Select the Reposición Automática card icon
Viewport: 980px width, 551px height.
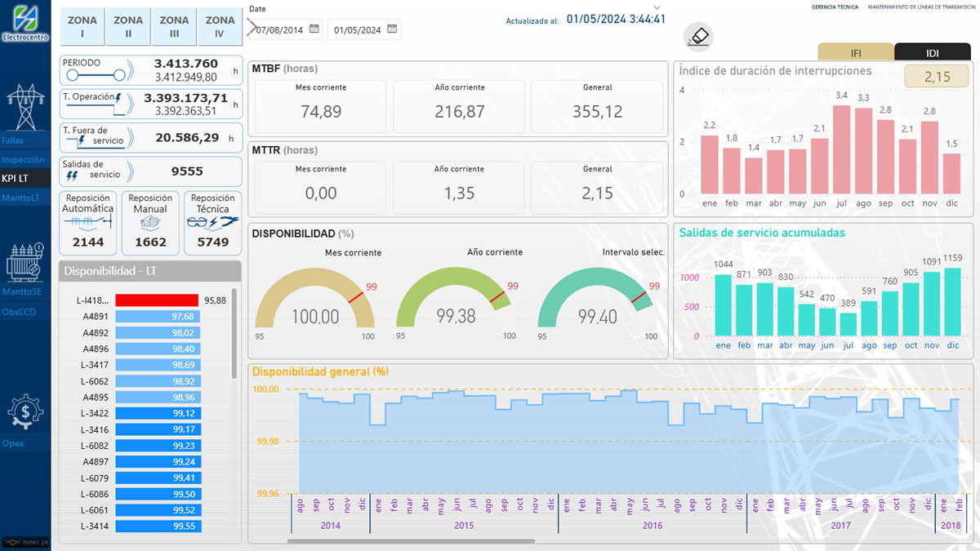tap(88, 221)
